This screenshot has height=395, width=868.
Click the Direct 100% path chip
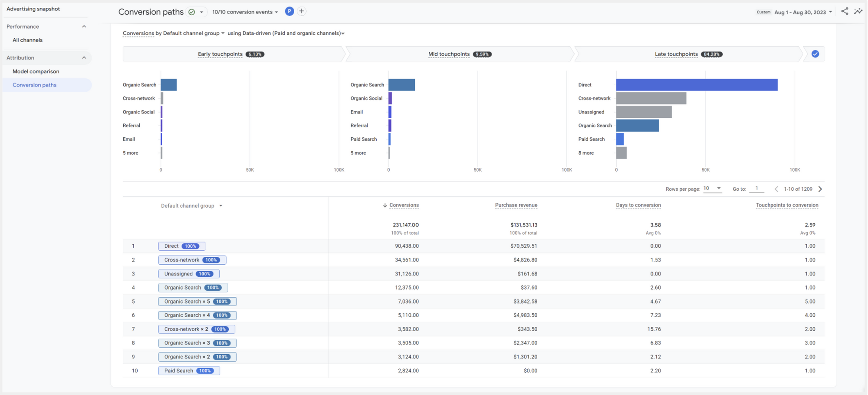pos(181,246)
